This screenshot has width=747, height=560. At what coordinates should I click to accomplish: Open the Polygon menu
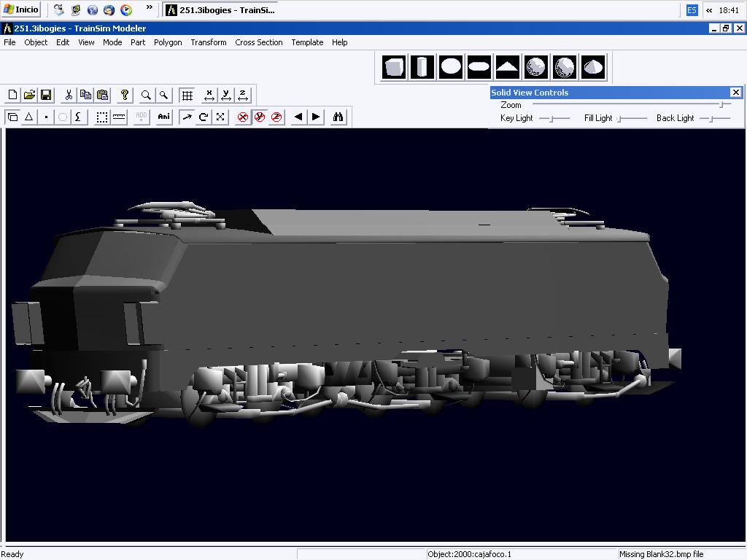pyautogui.click(x=168, y=42)
